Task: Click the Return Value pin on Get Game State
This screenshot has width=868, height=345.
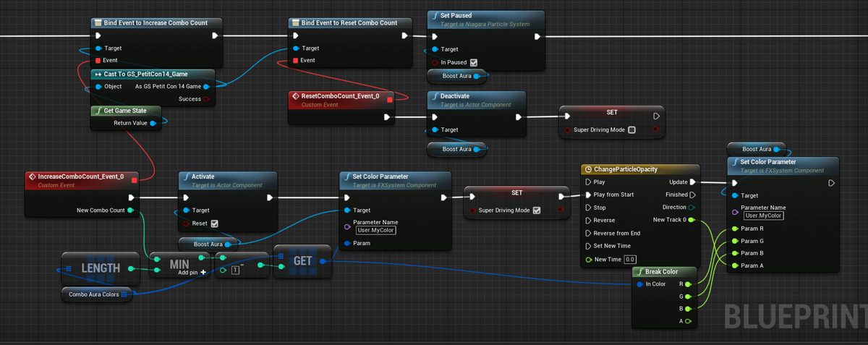Action: (153, 123)
